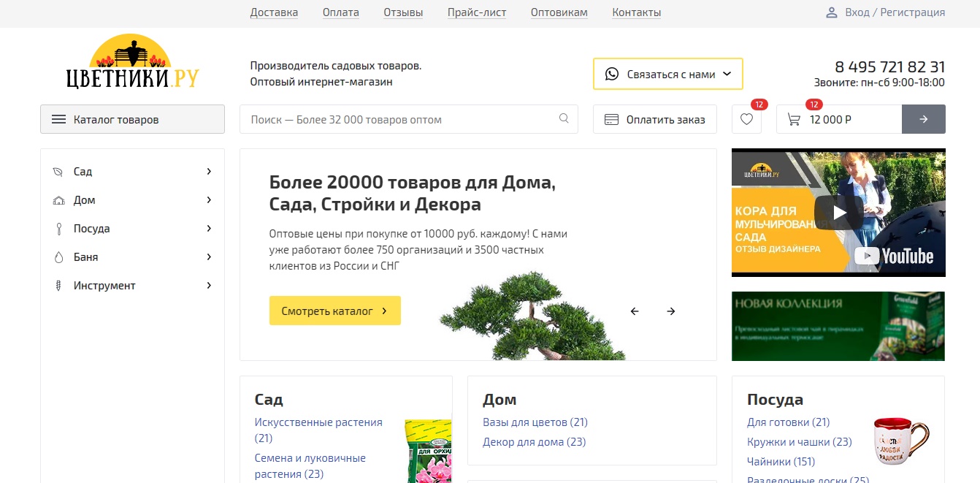
Task: Open Кружки и чашки (23) link
Action: [800, 442]
